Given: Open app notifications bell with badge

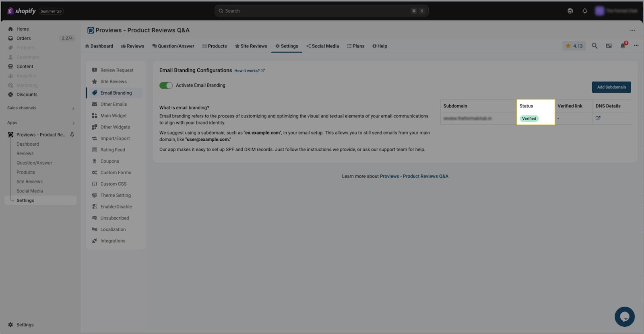Looking at the screenshot, I should coord(623,45).
